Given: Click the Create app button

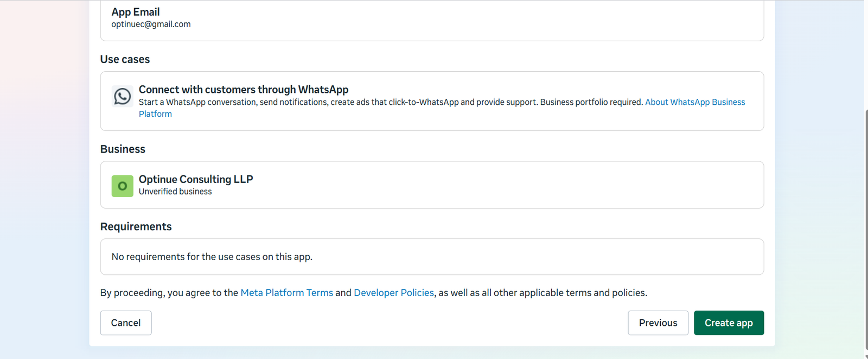Looking at the screenshot, I should click(x=729, y=323).
